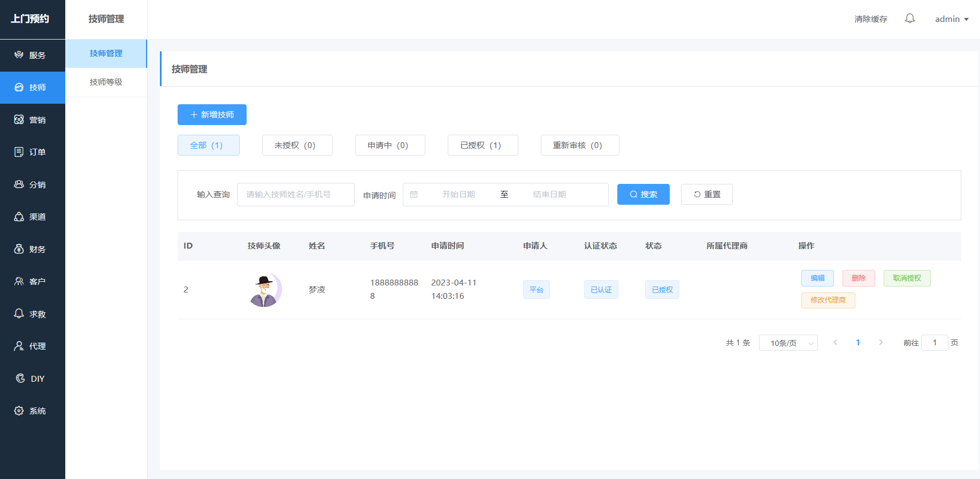Go to next page using the right chevron
980x479 pixels.
click(x=881, y=343)
